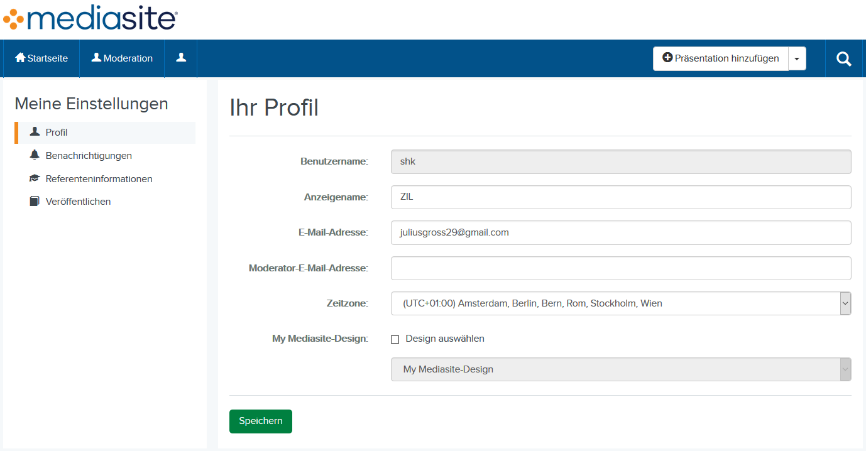Click Präsentation hinzufügen button
The width and height of the screenshot is (866, 451).
[720, 58]
